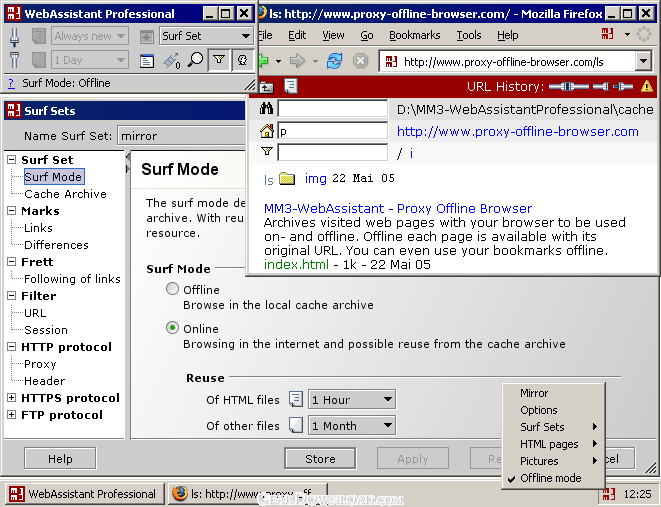Screen dimensions: 661x507
Task: Click the other-files icon beside 1 Month
Action: point(296,425)
